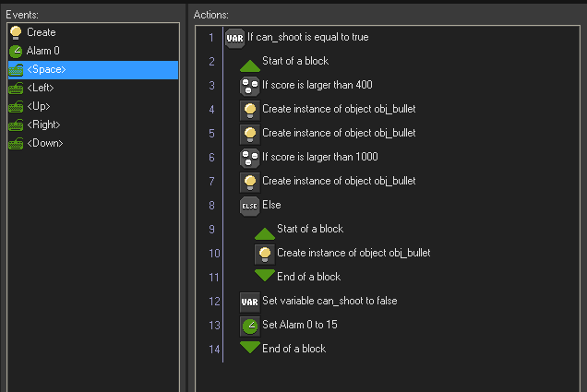Click the Set Alarm 0 clock icon

click(250, 326)
